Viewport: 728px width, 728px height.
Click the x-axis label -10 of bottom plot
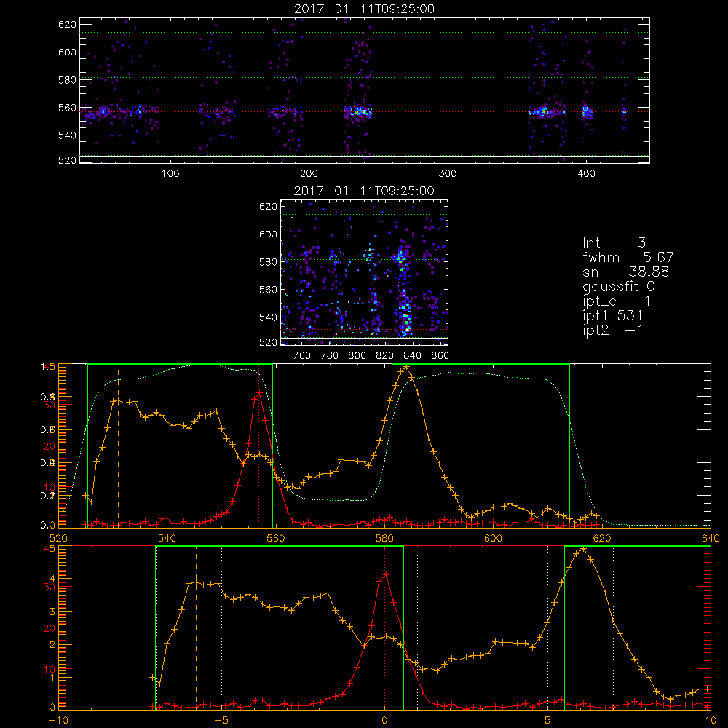pos(58,721)
